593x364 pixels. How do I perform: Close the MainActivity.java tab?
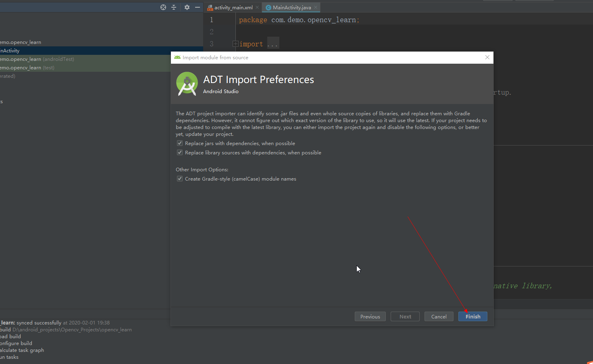click(316, 7)
